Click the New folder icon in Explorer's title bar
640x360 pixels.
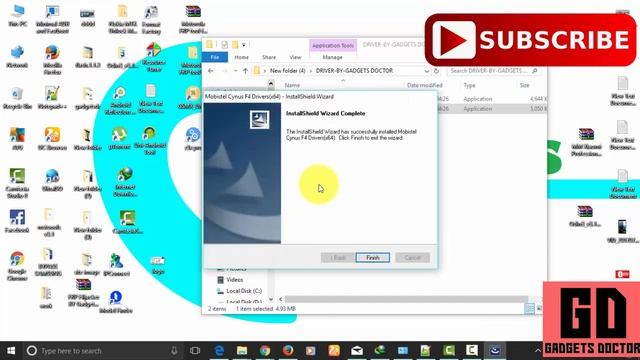pyautogui.click(x=235, y=44)
